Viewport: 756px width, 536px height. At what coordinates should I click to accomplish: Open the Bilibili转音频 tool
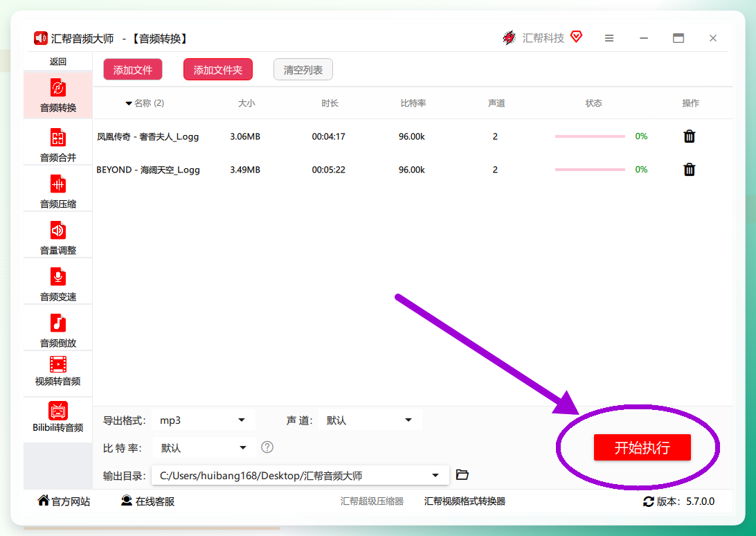tap(58, 416)
